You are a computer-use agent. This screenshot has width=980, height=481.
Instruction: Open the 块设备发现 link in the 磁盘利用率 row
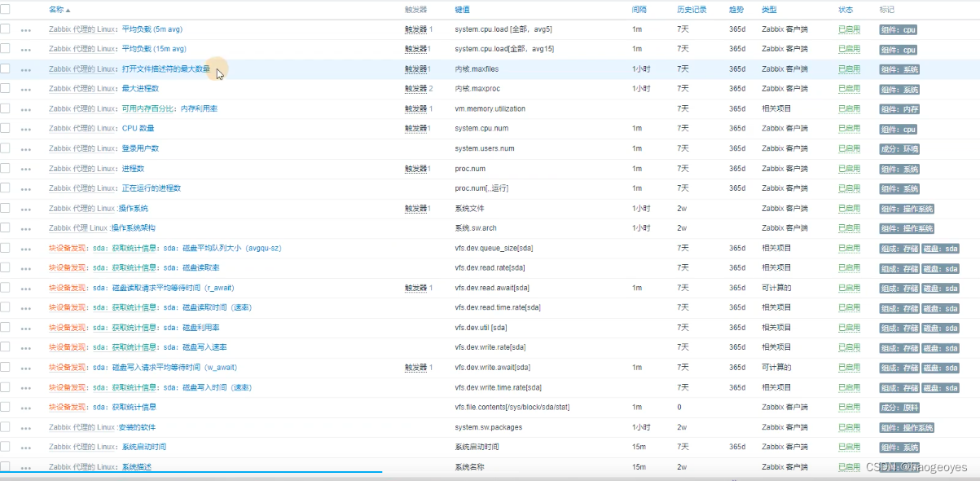coord(68,328)
